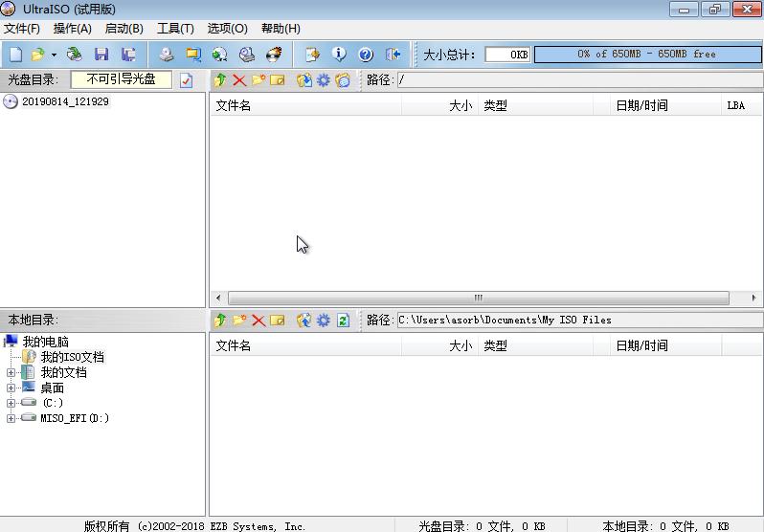Click the 日期/时间 column header in disc pane
Image resolution: width=764 pixels, height=532 pixels.
665,105
